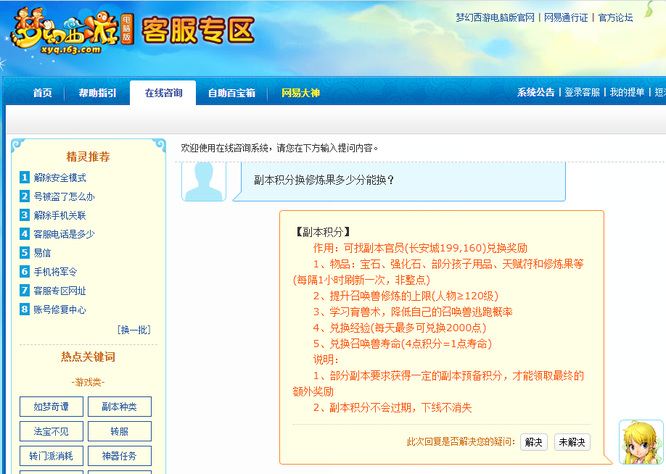Open the 自助百宝箱 tab
Image resolution: width=666 pixels, height=474 pixels.
point(231,93)
